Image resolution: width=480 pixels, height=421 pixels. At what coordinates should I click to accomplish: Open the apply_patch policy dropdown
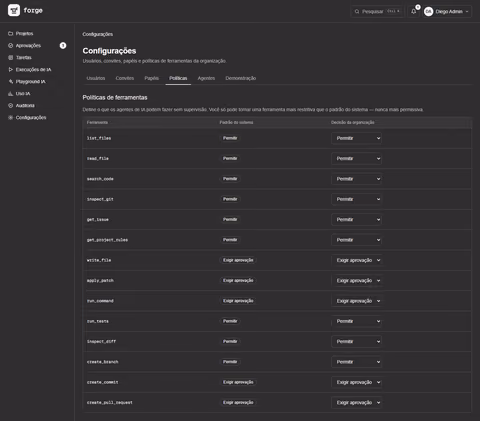tap(356, 280)
